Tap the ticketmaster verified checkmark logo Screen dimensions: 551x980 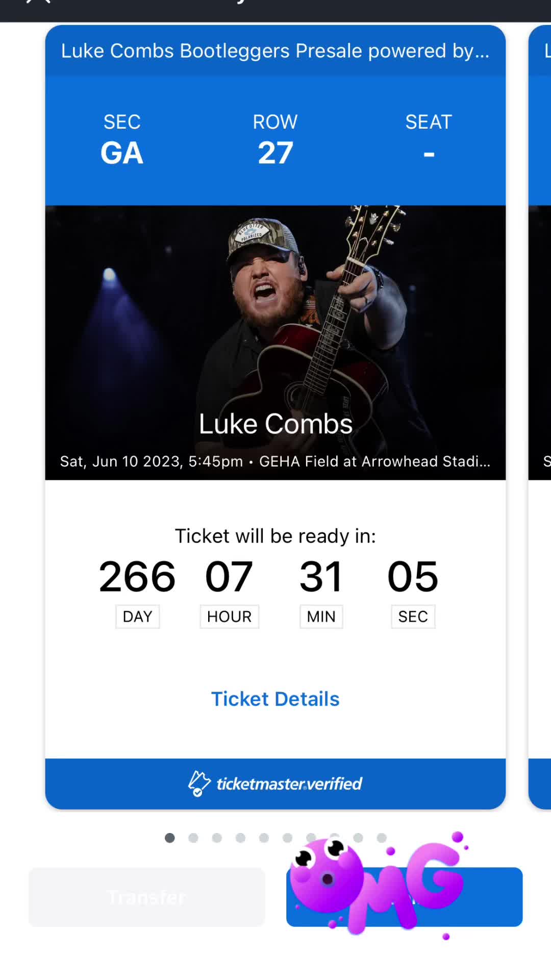click(199, 783)
